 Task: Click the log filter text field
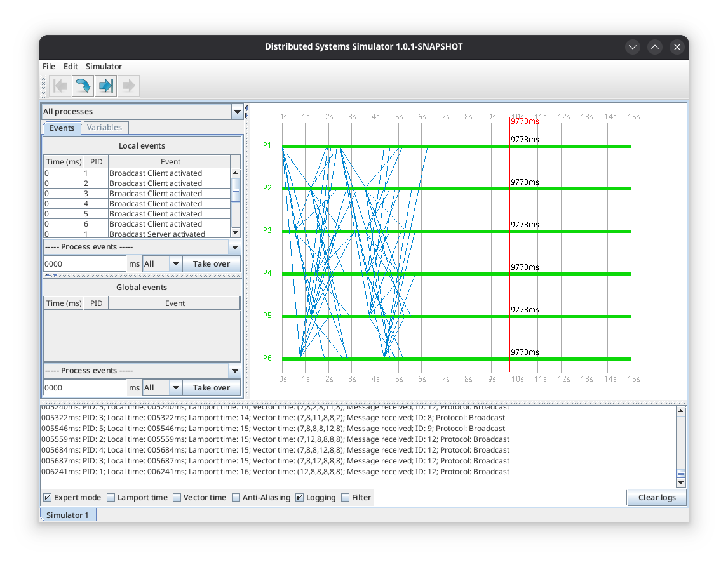pyautogui.click(x=500, y=498)
